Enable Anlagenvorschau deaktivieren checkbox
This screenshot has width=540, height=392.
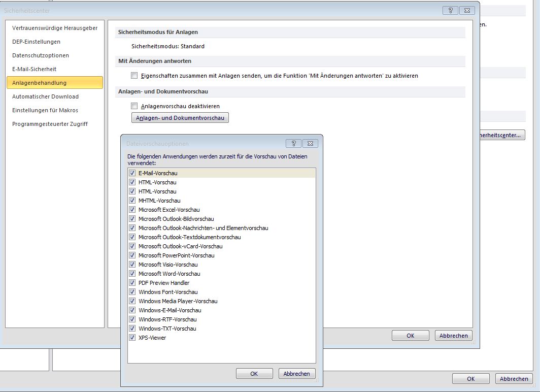(134, 106)
